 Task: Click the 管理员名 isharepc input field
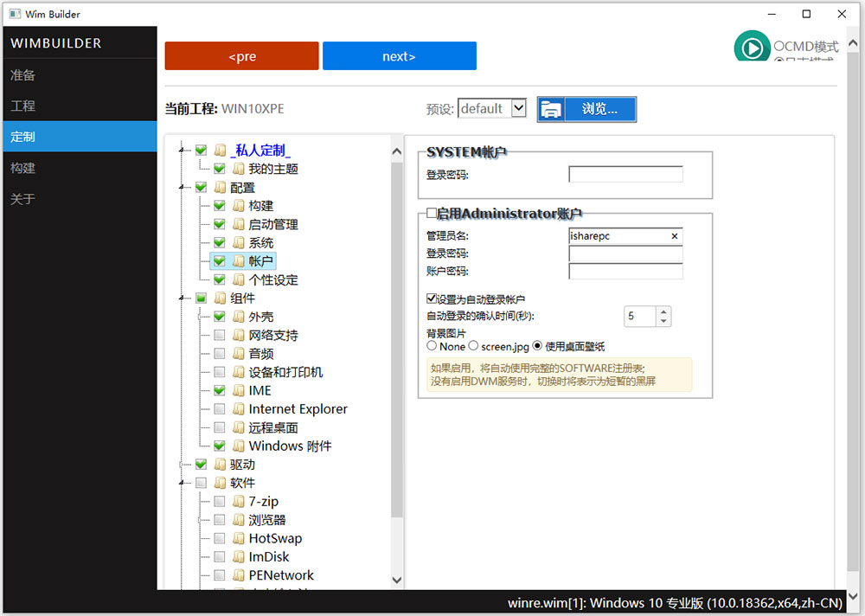(625, 236)
